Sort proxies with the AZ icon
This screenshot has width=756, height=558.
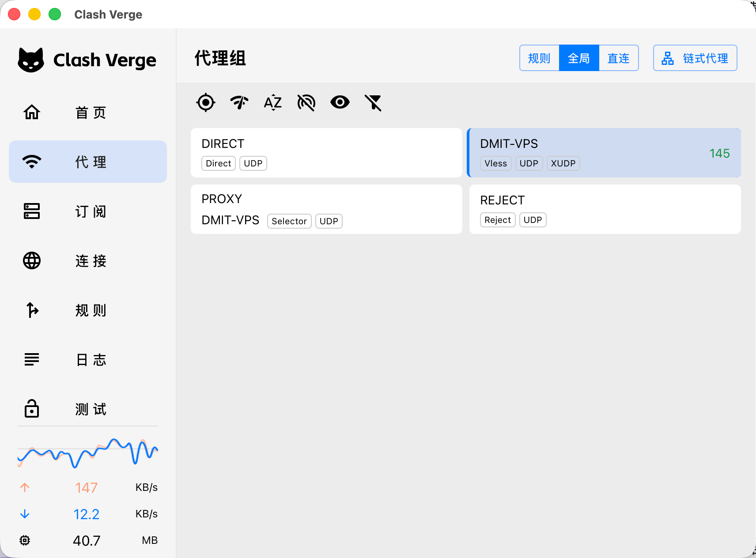273,103
